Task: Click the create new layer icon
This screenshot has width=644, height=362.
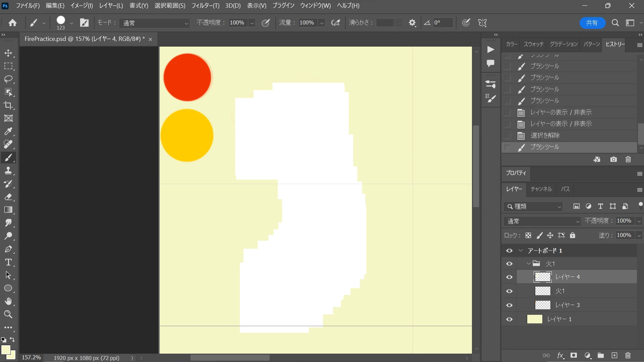Action: (x=614, y=355)
